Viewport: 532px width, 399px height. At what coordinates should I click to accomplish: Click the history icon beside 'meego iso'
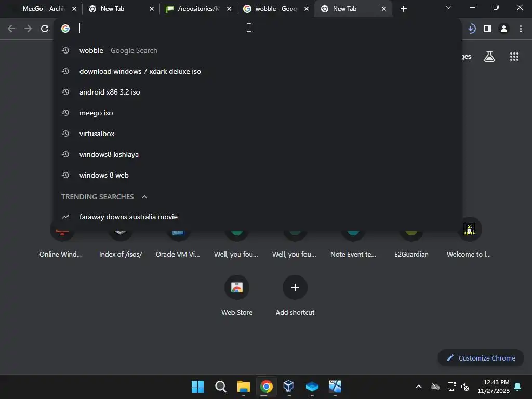(x=65, y=113)
